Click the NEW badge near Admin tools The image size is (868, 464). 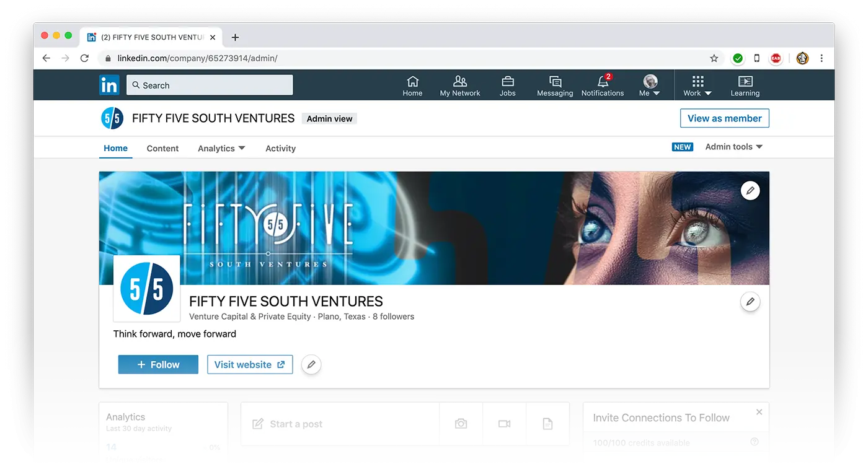point(683,147)
